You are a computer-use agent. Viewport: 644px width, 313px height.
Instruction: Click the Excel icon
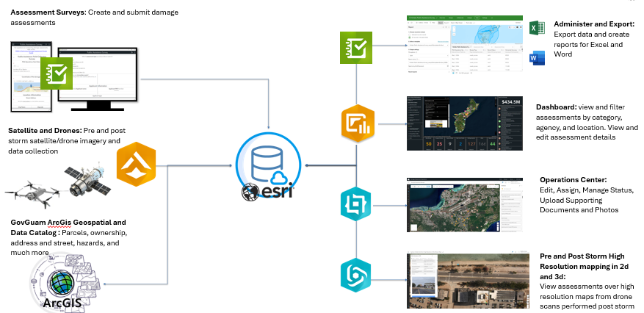coord(537,29)
